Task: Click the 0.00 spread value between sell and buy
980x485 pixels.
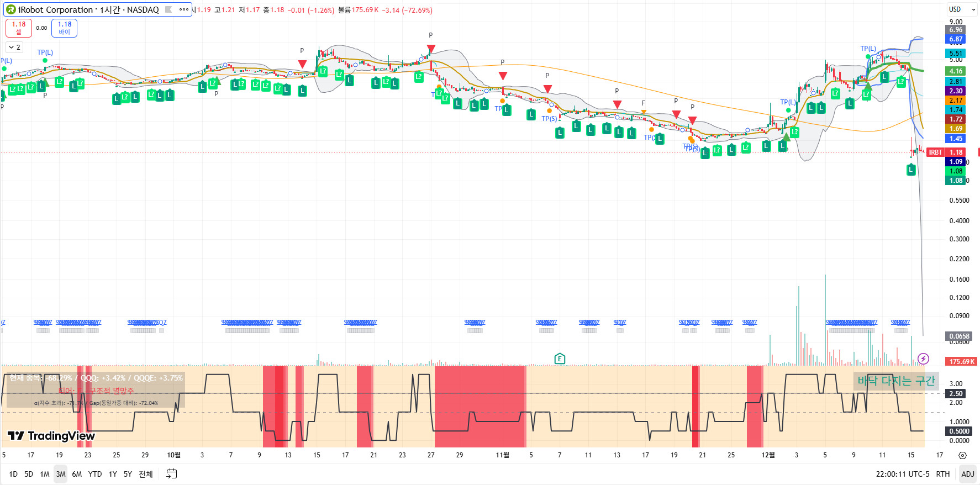Action: 41,28
